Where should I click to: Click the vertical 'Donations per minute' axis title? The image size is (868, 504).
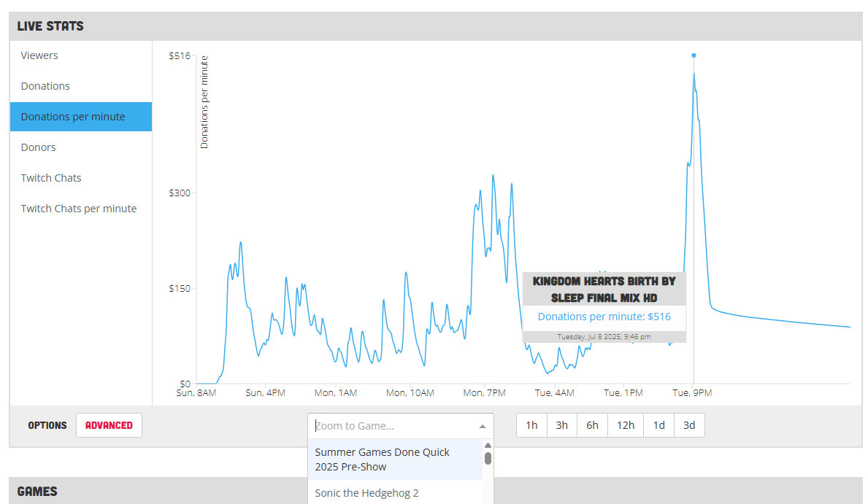(204, 102)
